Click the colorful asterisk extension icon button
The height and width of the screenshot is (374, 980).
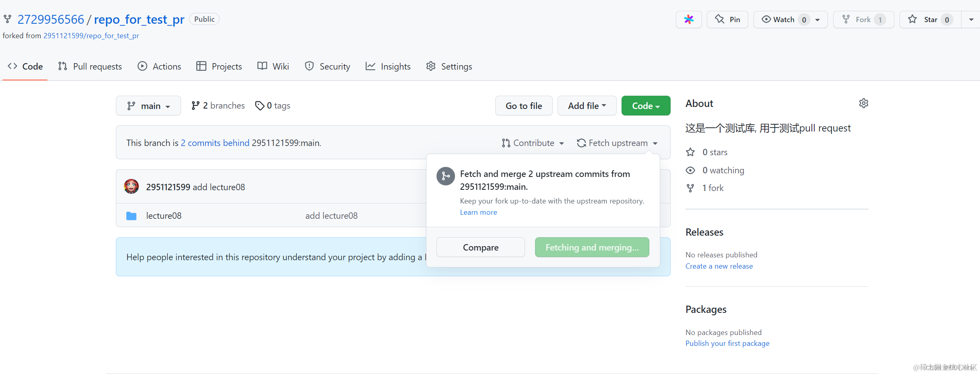click(689, 19)
